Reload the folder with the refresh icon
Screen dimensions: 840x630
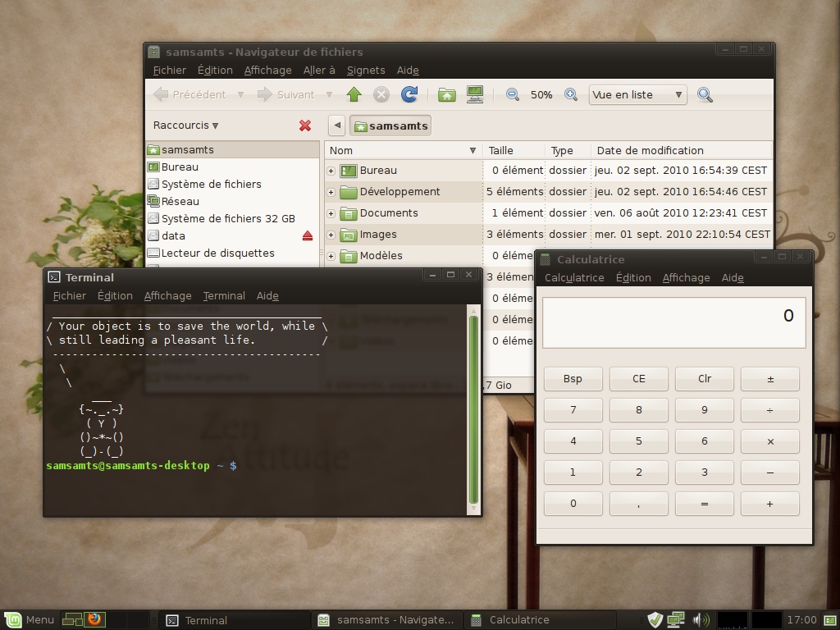[409, 94]
